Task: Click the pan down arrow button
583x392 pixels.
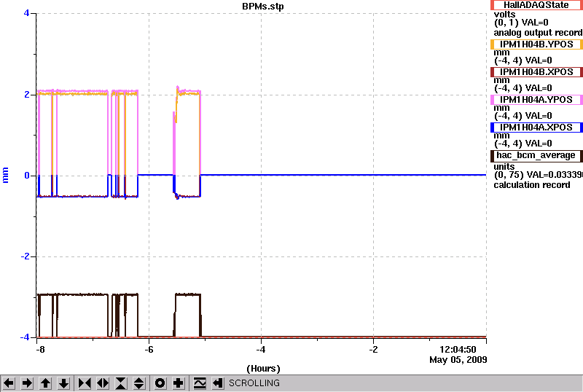Action: click(x=63, y=383)
